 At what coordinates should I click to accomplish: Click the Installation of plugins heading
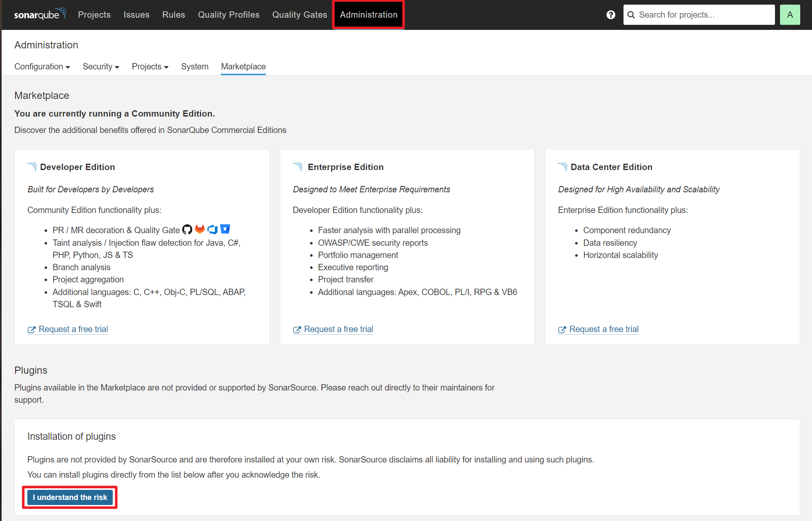[x=72, y=436]
